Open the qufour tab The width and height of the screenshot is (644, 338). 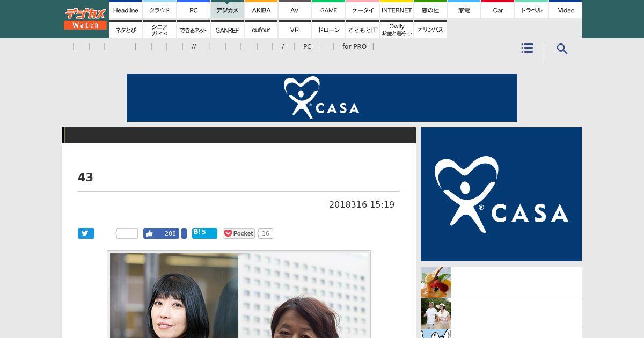point(261,30)
